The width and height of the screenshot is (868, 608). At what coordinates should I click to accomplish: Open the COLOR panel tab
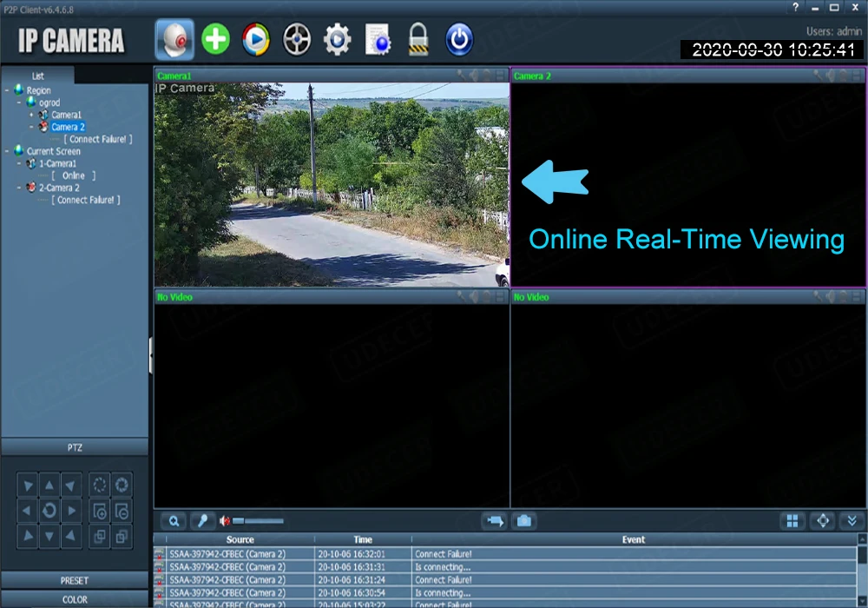(x=75, y=599)
